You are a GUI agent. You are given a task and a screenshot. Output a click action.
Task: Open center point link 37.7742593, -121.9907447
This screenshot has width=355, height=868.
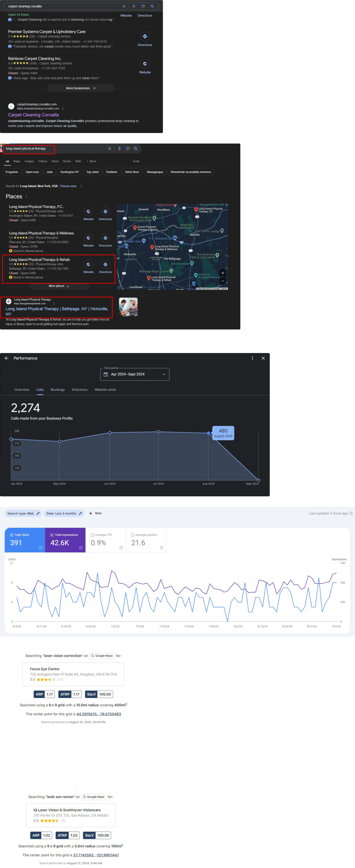tap(96, 855)
